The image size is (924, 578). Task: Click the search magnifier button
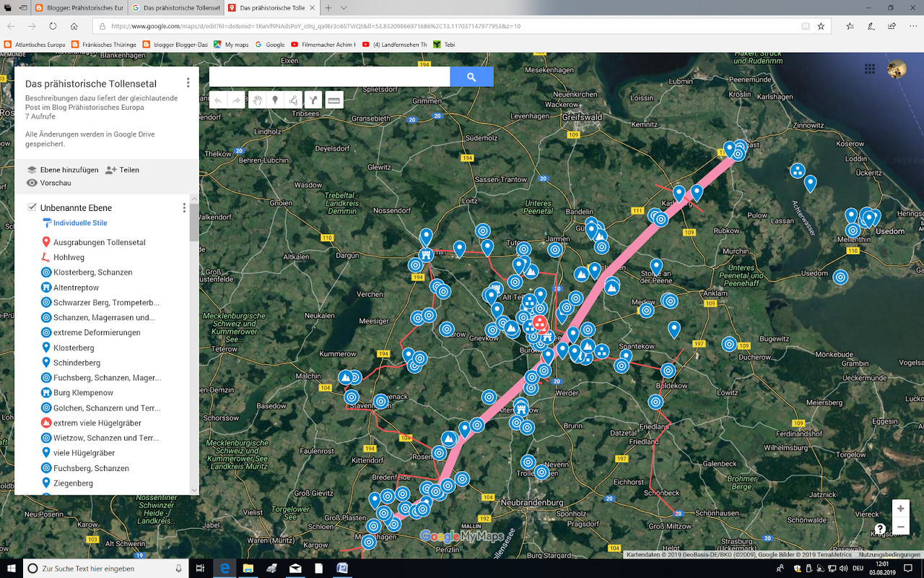coord(471,76)
